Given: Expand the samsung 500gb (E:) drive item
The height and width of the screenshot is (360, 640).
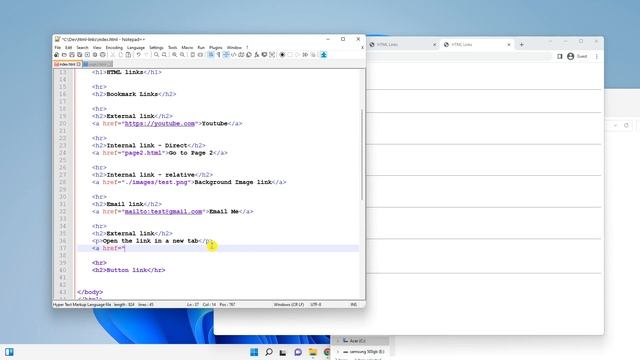Looking at the screenshot, I should point(338,352).
